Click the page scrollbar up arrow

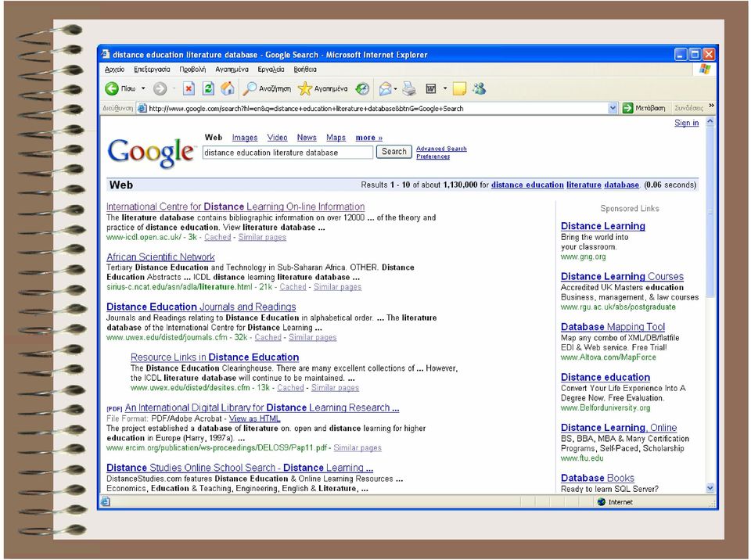[x=710, y=122]
